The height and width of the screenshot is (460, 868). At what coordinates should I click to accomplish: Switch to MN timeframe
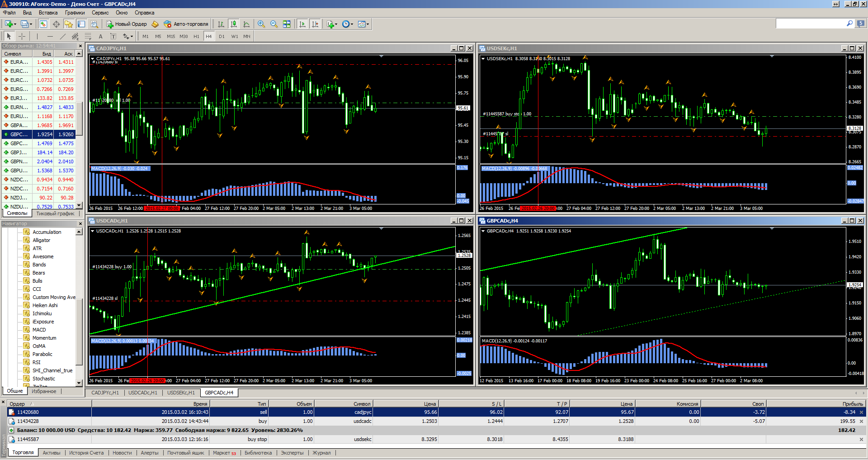coord(247,36)
